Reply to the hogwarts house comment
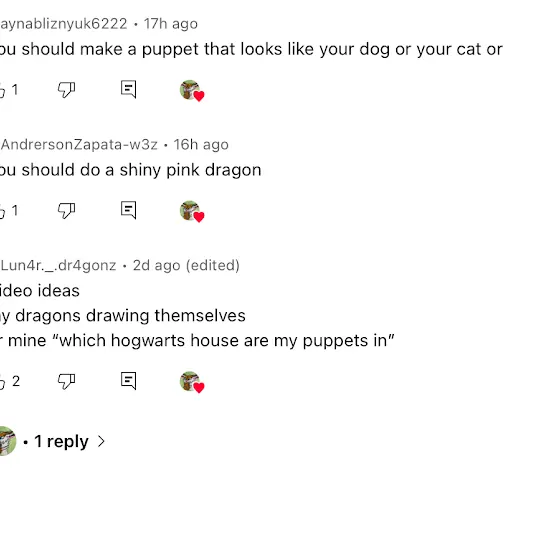 point(129,381)
